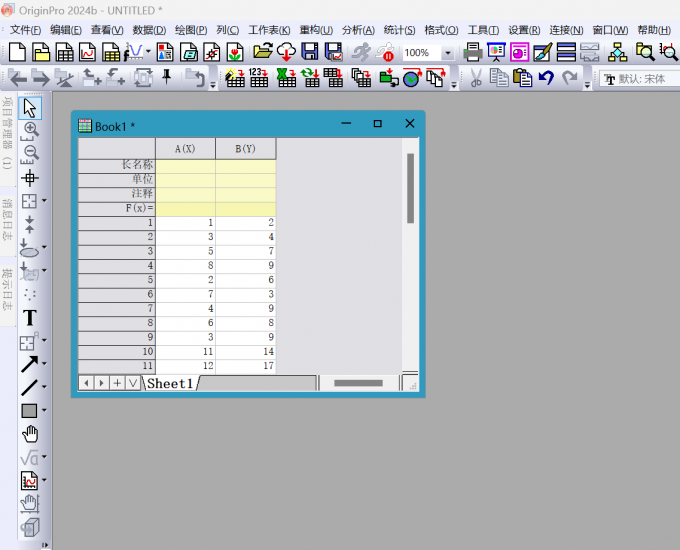Open the 绘图(P) menu
Viewport: 680px width, 550px height.
click(191, 30)
